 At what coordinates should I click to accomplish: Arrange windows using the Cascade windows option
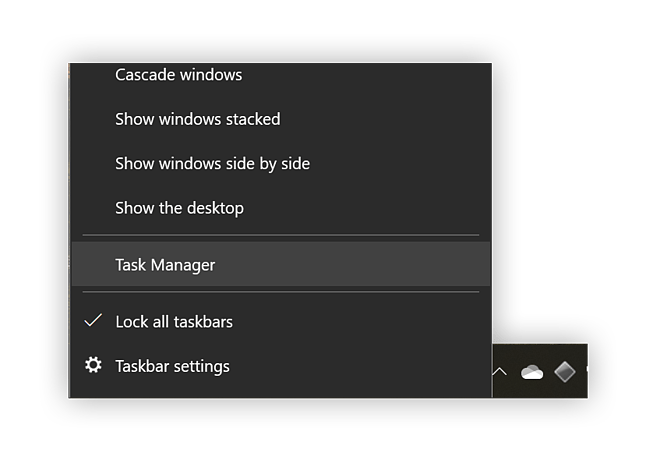(179, 75)
